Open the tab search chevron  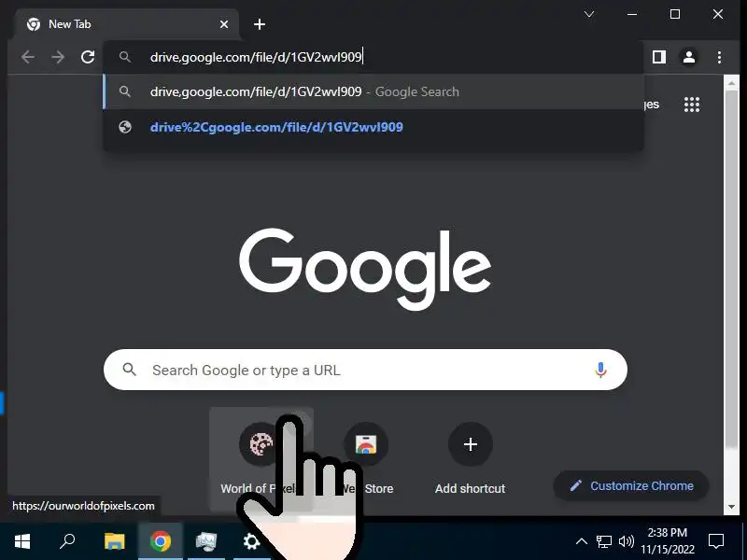point(589,14)
